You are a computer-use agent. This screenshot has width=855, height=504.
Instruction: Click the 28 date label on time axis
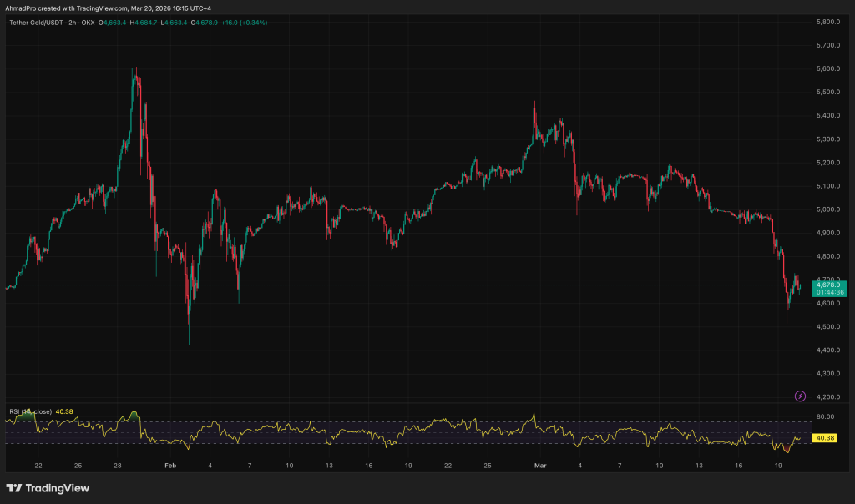click(x=118, y=465)
